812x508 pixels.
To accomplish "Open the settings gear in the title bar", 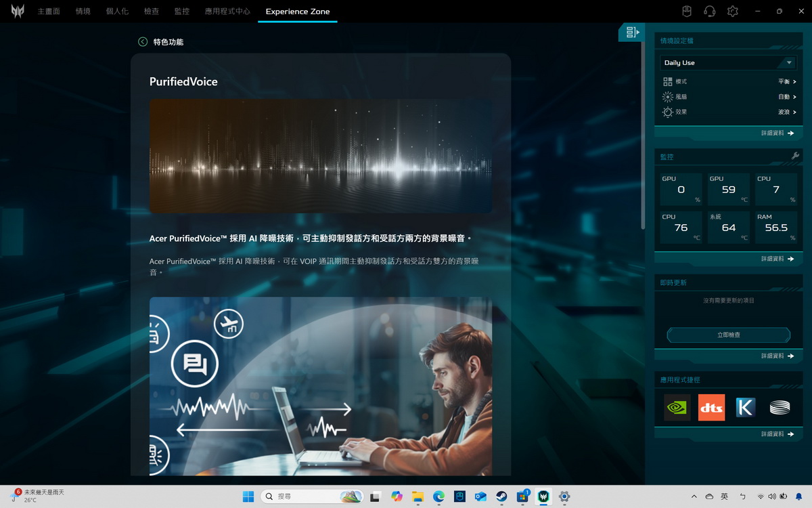I will point(732,12).
